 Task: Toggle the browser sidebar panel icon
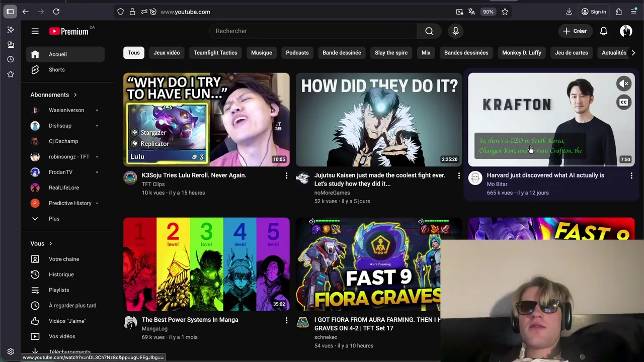(10, 12)
